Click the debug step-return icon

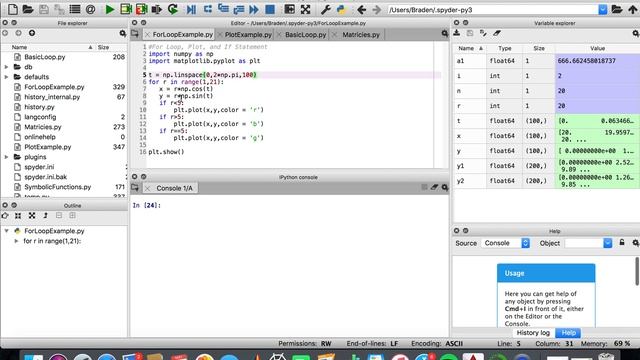pyautogui.click(x=238, y=9)
